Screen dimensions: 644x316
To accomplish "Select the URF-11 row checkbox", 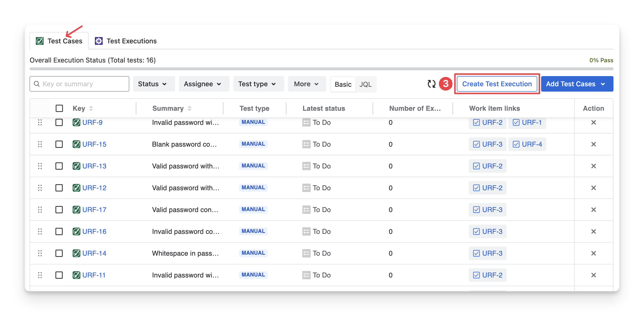I will point(59,275).
